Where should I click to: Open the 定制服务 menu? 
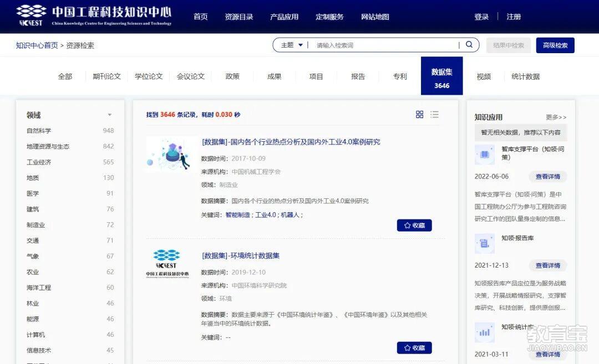coord(329,17)
